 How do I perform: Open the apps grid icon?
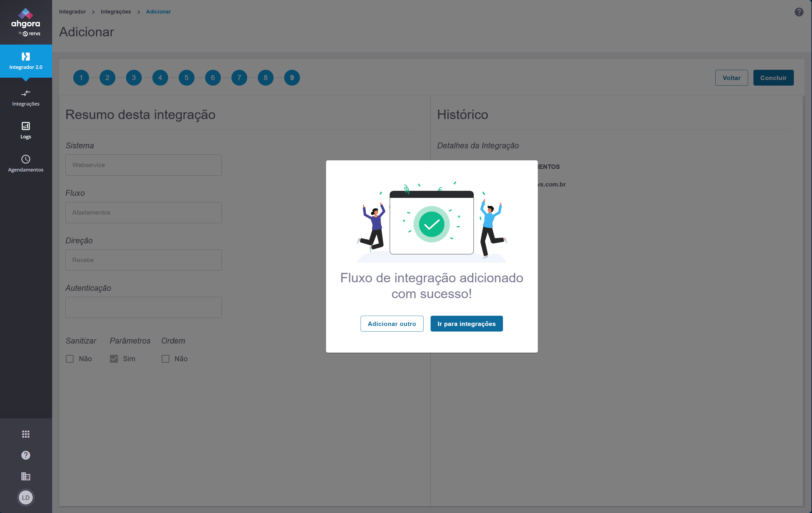(x=25, y=434)
